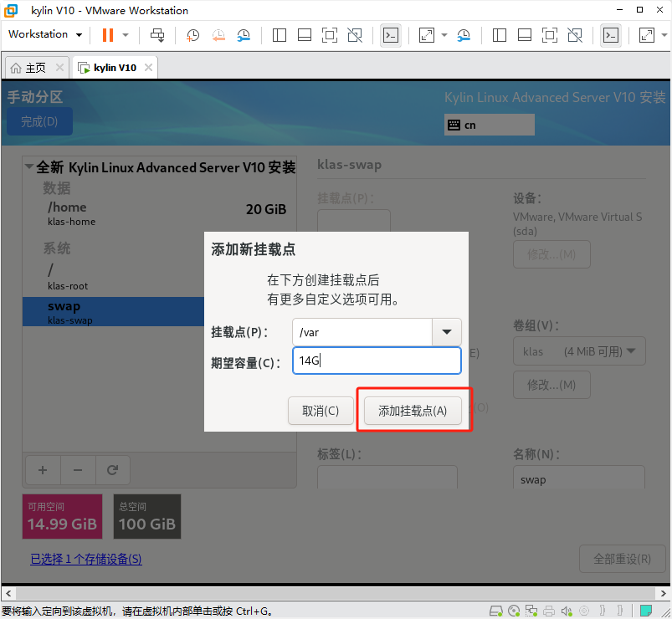Close the 主页 tab
This screenshot has height=619, width=672.
click(59, 67)
